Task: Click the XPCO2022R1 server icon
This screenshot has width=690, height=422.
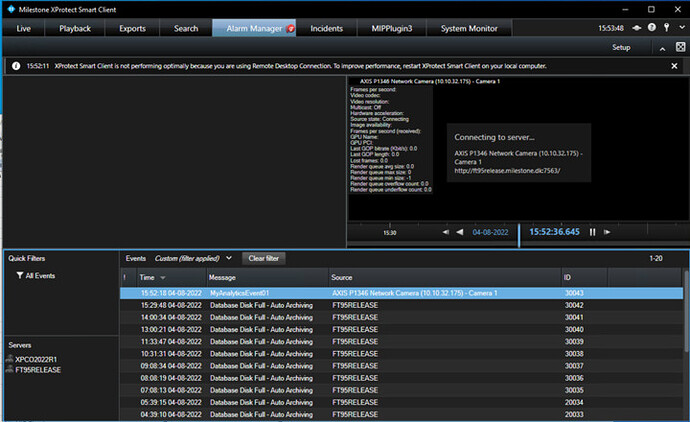Action: coord(10,359)
